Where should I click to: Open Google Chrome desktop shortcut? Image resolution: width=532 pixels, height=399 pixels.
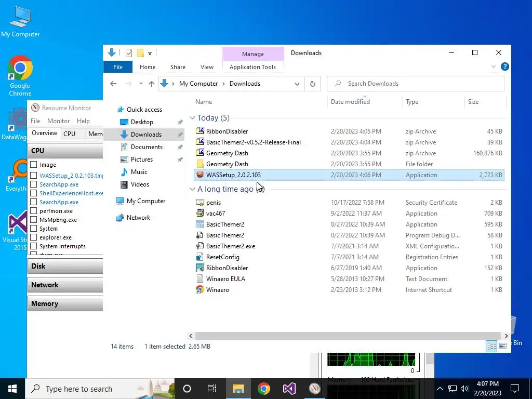pyautogui.click(x=20, y=76)
